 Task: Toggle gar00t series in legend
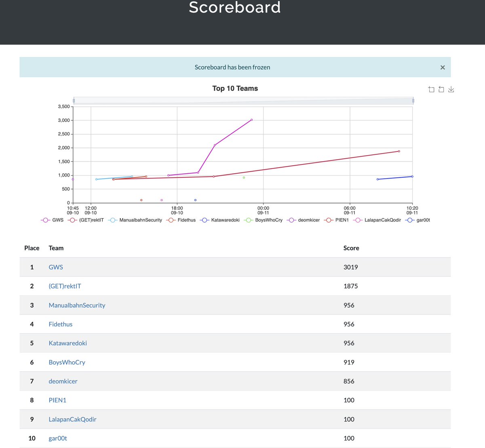[418, 220]
